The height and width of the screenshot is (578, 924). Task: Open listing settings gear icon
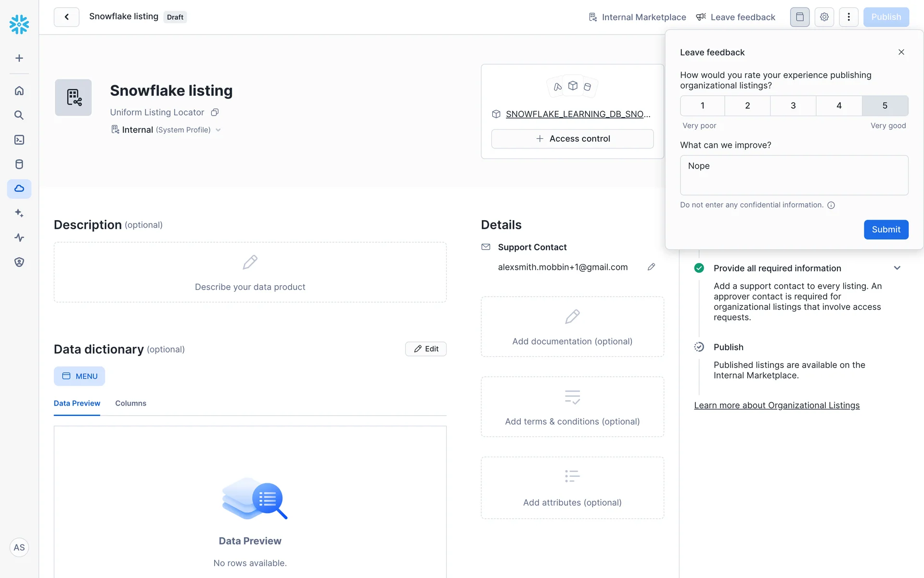(x=824, y=17)
